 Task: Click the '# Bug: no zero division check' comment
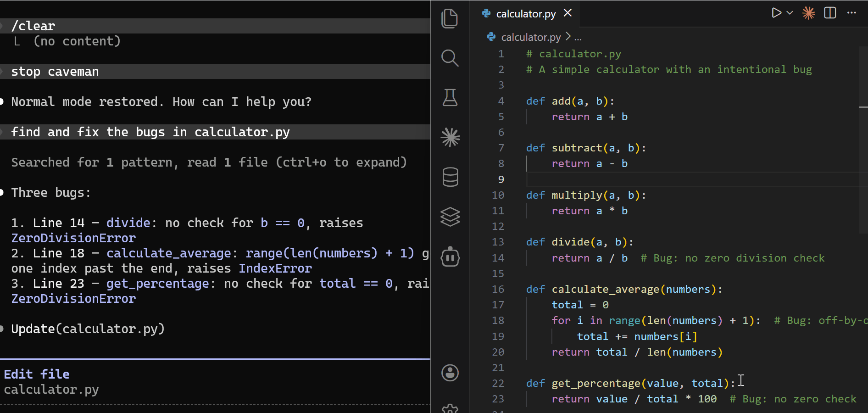pos(732,258)
